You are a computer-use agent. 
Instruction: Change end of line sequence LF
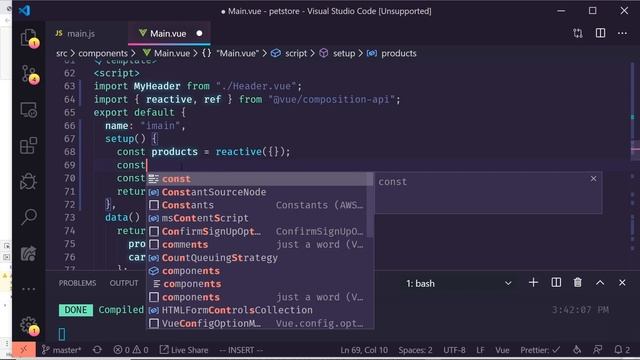coord(480,350)
